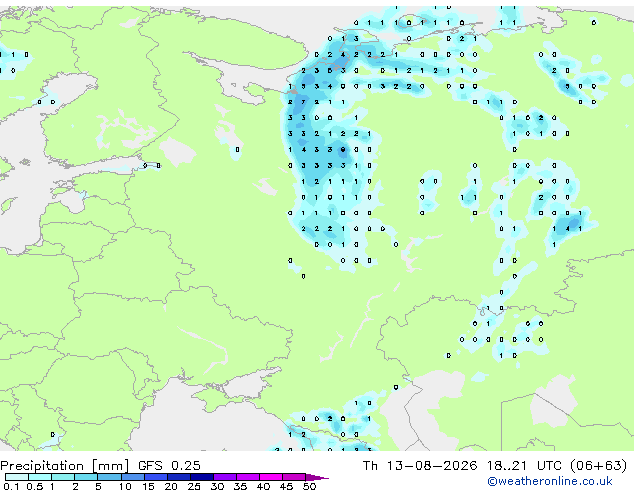Click the "Th 13-08-2026" date text

click(x=420, y=466)
